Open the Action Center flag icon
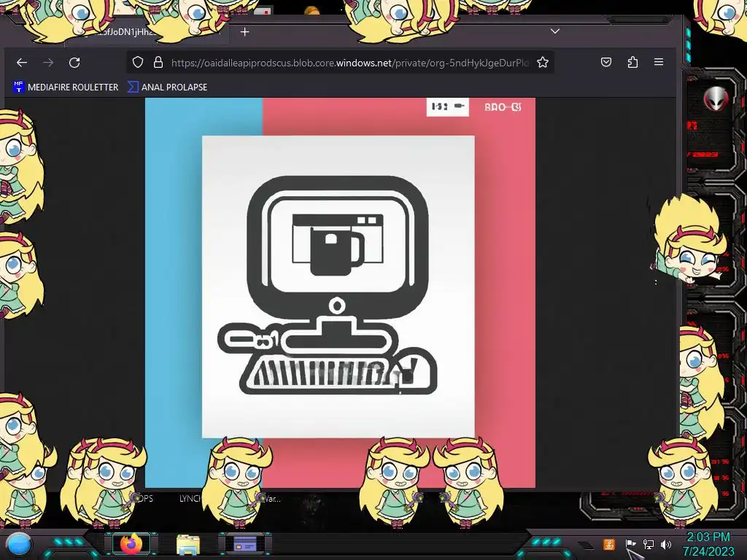Screen dimensions: 747x560 [x=631, y=544]
